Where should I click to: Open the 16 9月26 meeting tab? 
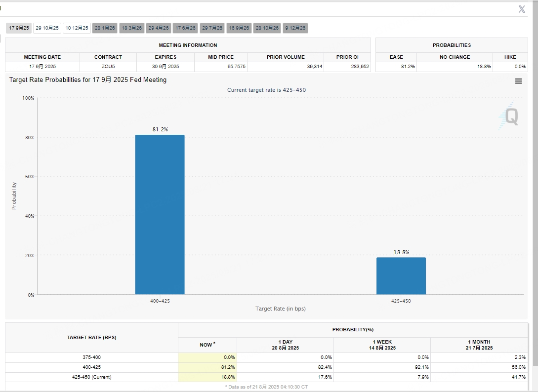(x=239, y=28)
